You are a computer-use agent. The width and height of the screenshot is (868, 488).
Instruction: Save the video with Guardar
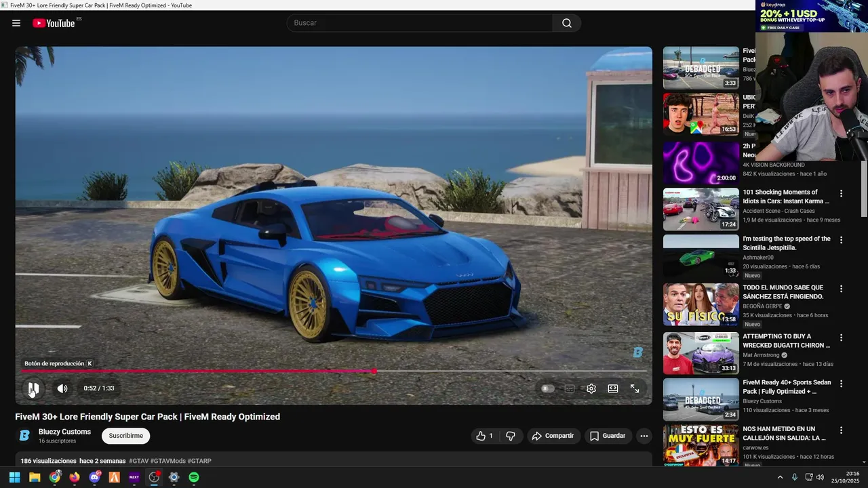point(608,436)
